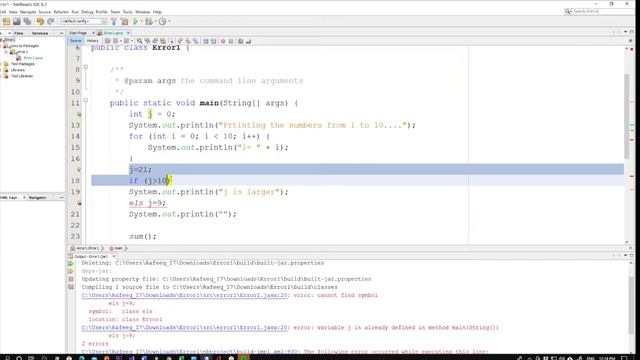
Task: Click the New Project toolbar icon
Action: pos(7,21)
